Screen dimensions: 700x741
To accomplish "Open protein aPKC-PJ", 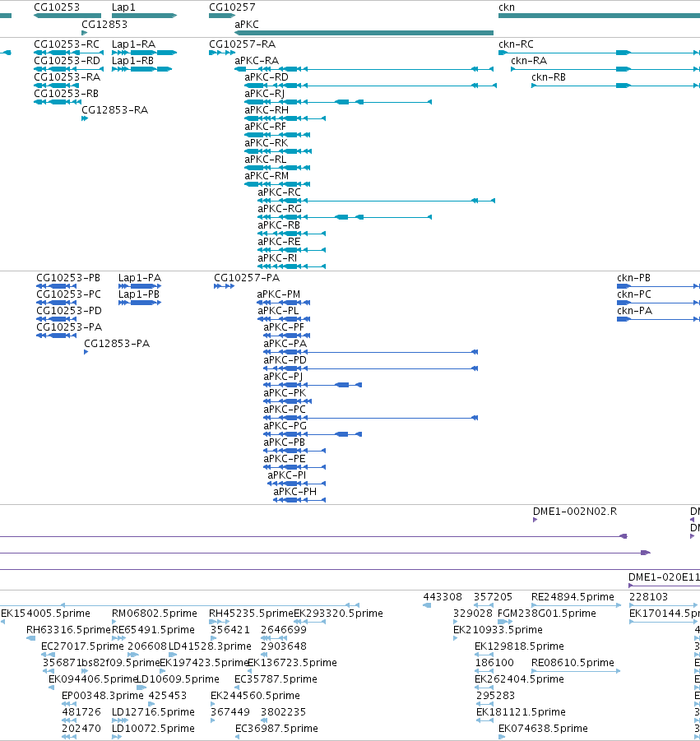I will tap(283, 377).
